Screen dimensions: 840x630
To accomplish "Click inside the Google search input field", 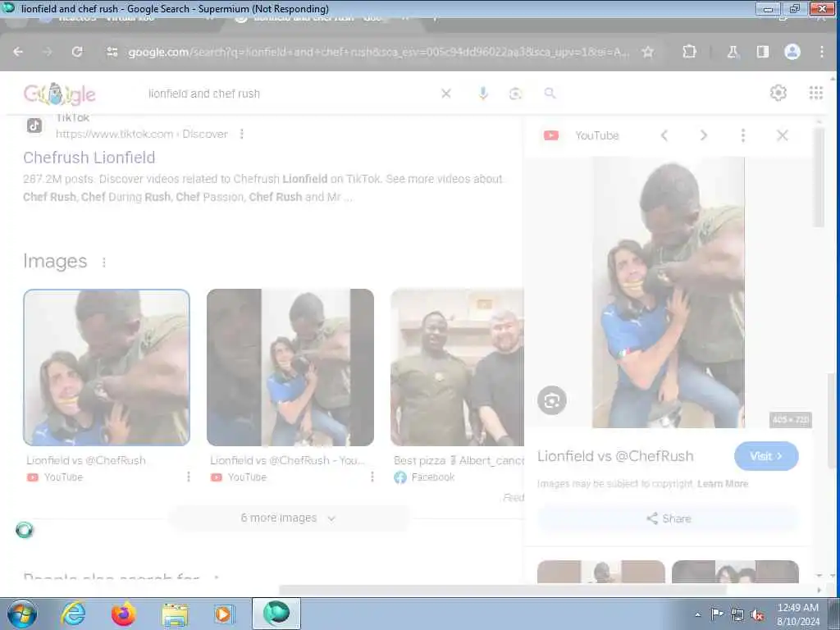I will point(290,94).
